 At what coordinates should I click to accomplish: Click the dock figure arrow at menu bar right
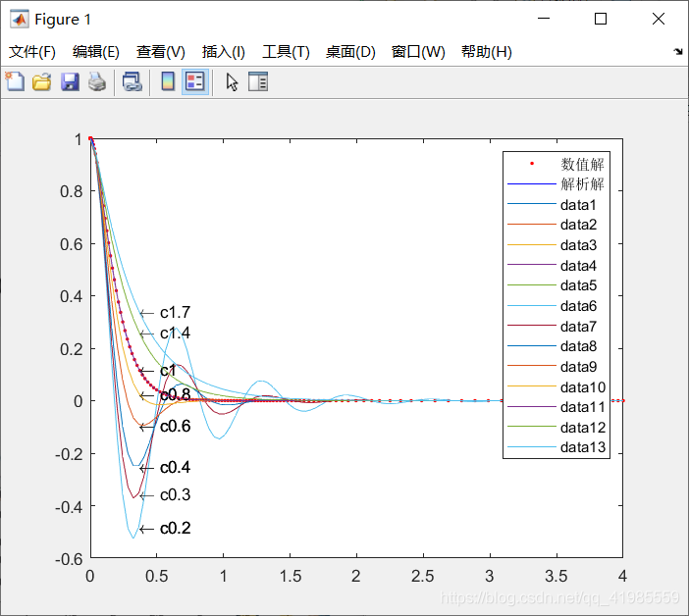tap(678, 51)
